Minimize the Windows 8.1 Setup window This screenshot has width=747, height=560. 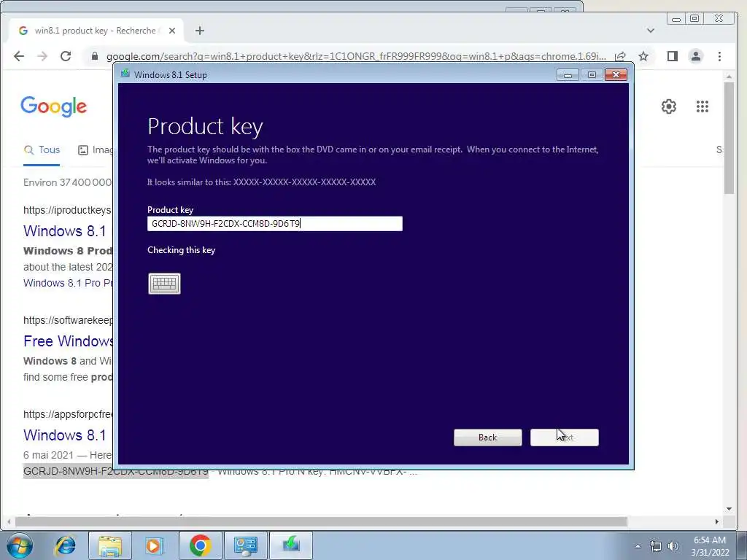pos(568,75)
